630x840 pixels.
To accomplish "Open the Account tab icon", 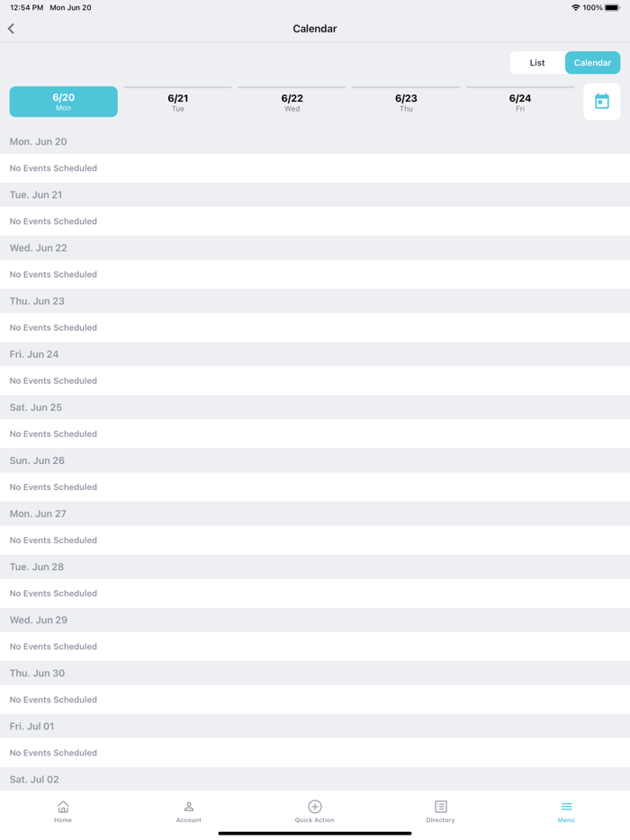I will 189,806.
